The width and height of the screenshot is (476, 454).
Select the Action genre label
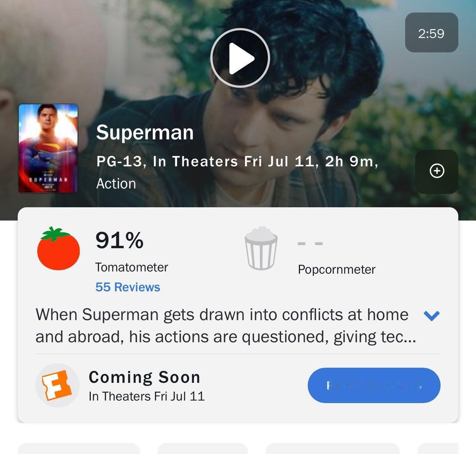pyautogui.click(x=116, y=184)
